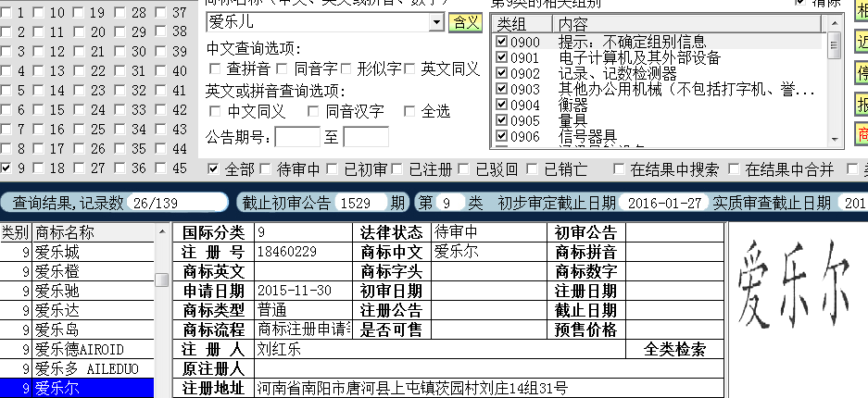Image resolution: width=868 pixels, height=398 pixels.
Task: Enable the 中文同义 option
Action: (215, 112)
